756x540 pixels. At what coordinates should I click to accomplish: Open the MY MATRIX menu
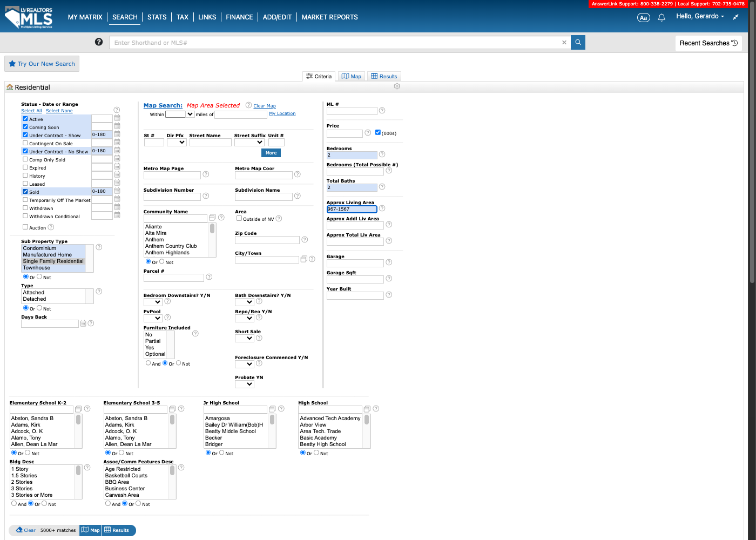click(x=85, y=17)
